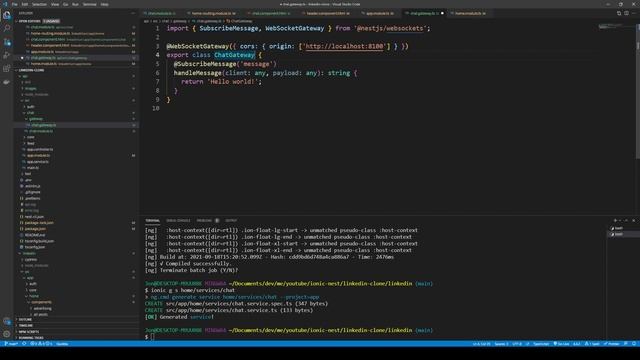Click the sync changes icon in status bar
The height and width of the screenshot is (360, 640).
(x=24, y=344)
